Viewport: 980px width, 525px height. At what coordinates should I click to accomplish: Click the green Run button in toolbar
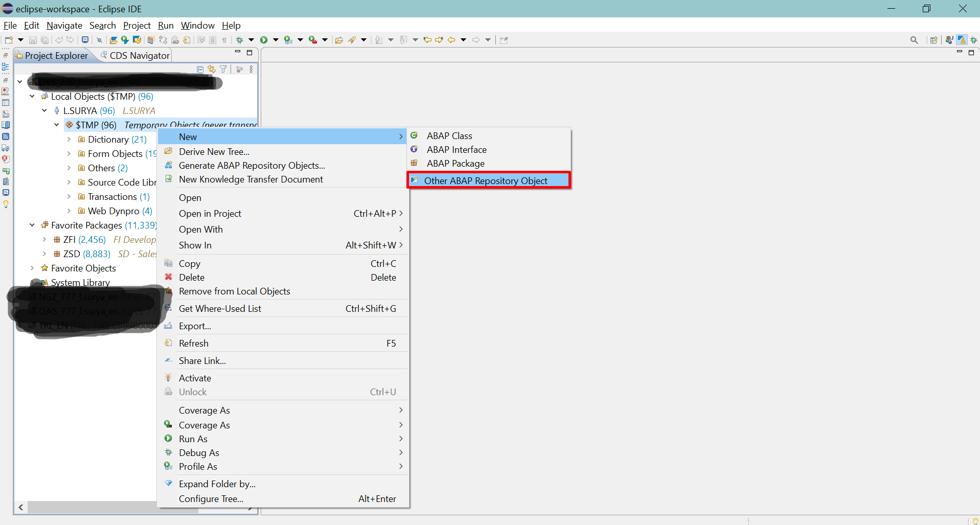click(264, 40)
